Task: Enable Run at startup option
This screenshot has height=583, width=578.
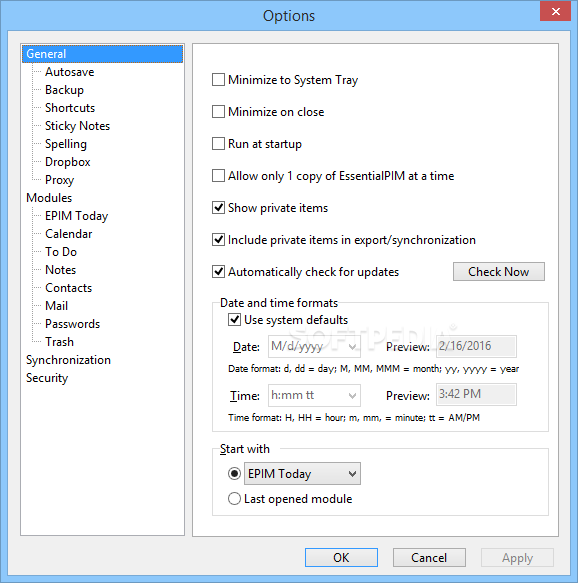Action: [x=218, y=144]
